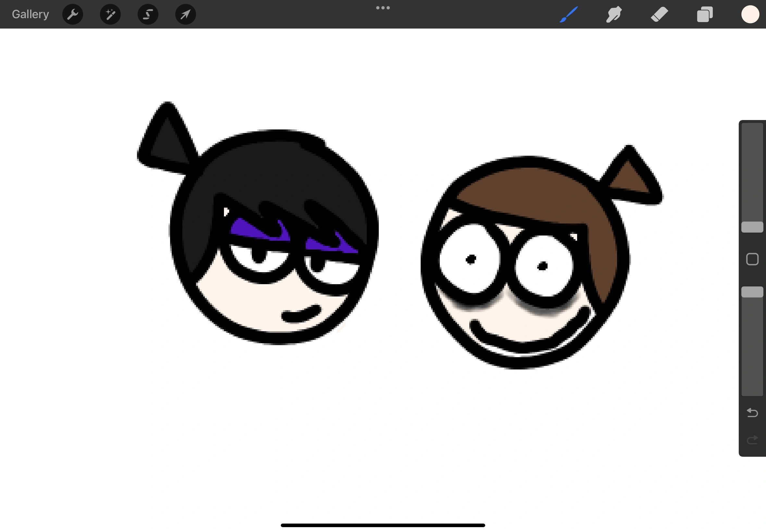Select the Selection tool

click(148, 14)
